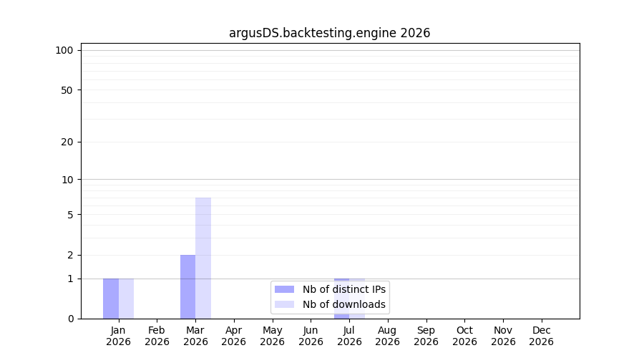
Task: Select the Jan 2026 downloads bar
Action: (x=126, y=299)
